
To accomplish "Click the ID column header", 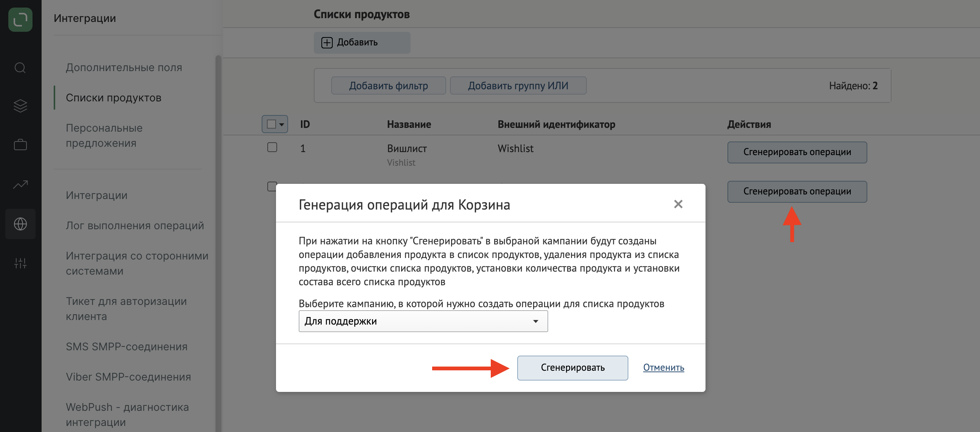I will 305,124.
